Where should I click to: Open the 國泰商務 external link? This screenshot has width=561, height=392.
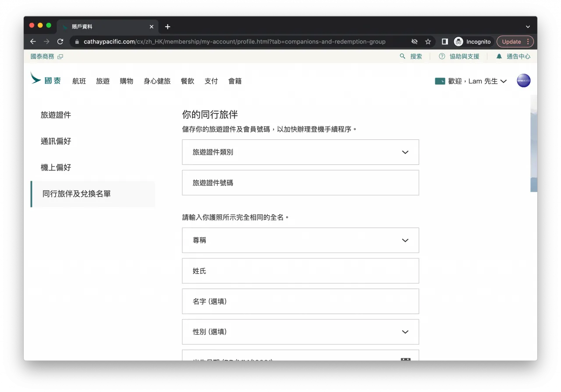point(46,57)
